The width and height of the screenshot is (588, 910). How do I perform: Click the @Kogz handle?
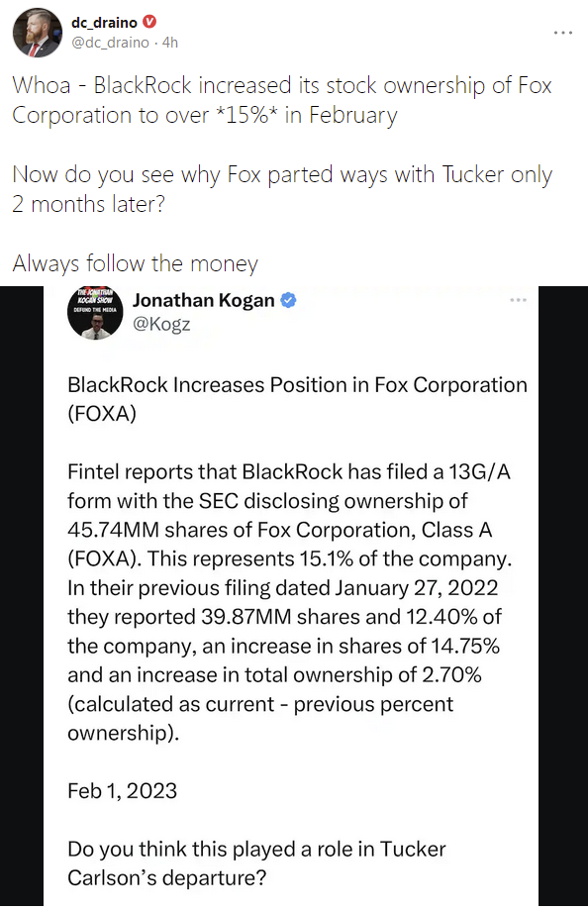point(161,324)
